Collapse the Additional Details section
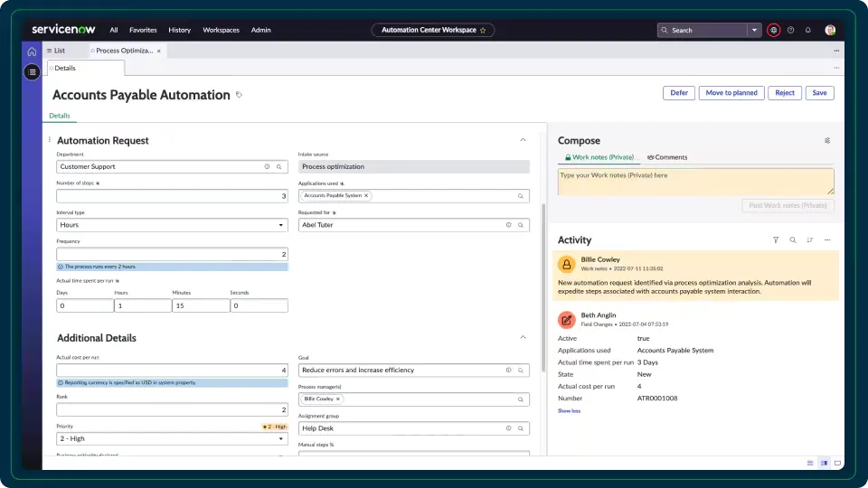 523,337
